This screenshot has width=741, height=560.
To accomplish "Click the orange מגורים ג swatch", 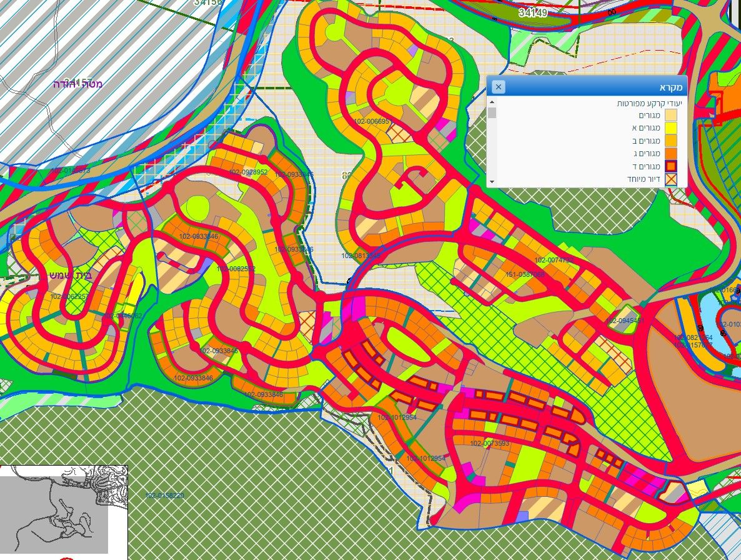I will [671, 154].
